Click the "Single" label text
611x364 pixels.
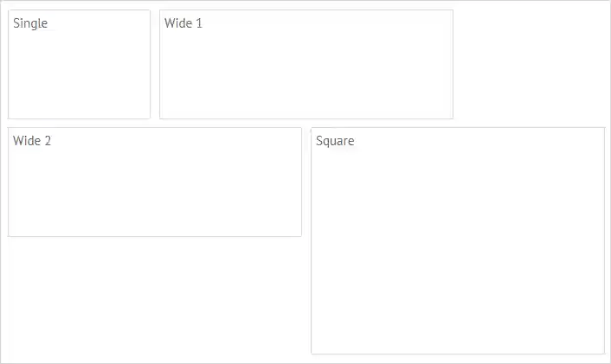coord(30,23)
